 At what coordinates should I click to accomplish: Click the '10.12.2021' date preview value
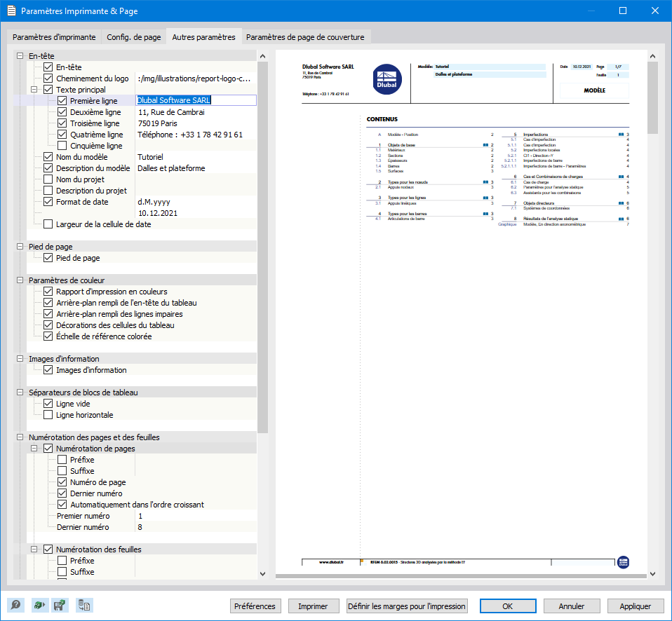[x=582, y=67]
